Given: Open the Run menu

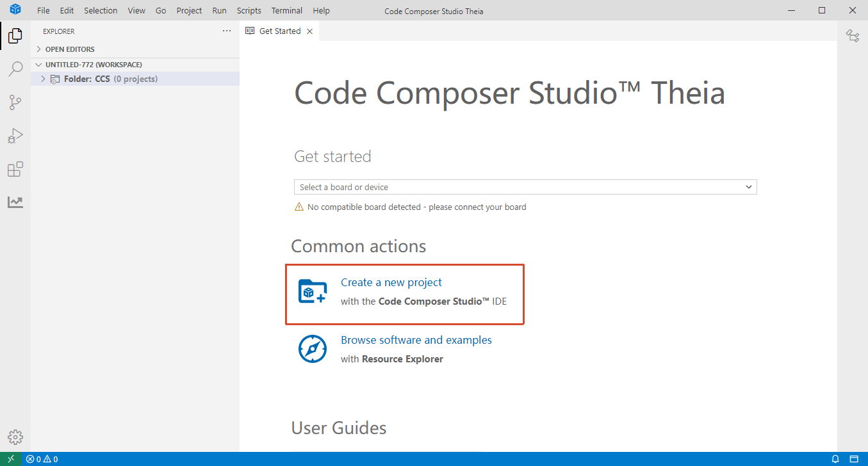Looking at the screenshot, I should pos(219,11).
